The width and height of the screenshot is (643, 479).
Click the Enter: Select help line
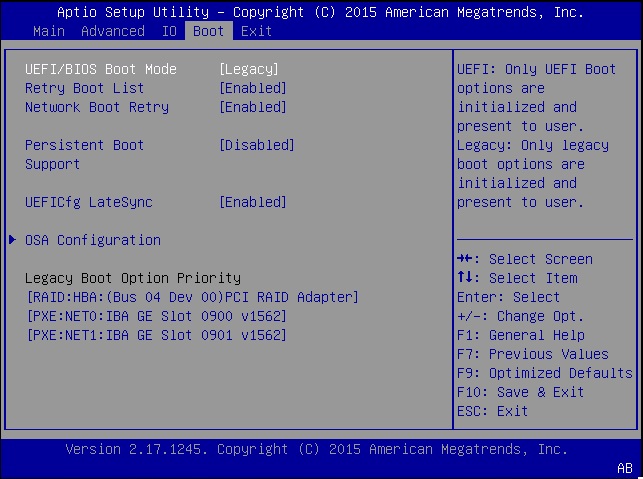[508, 297]
